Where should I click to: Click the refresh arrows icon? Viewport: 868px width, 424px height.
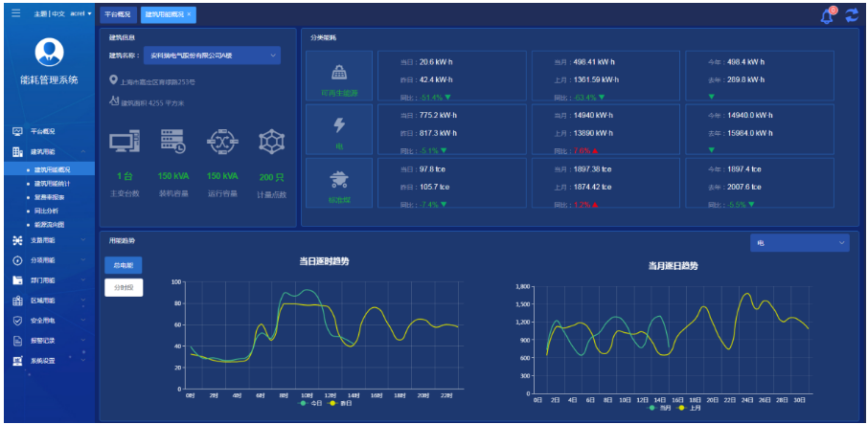(x=851, y=15)
